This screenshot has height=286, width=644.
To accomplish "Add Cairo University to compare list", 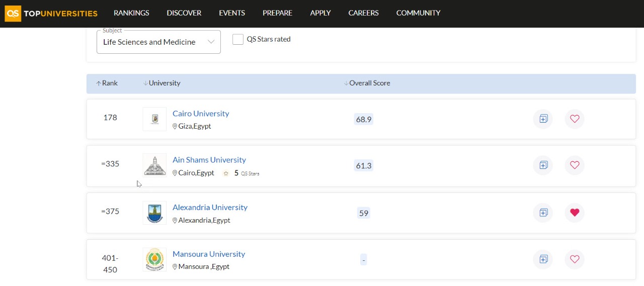I will [x=543, y=119].
